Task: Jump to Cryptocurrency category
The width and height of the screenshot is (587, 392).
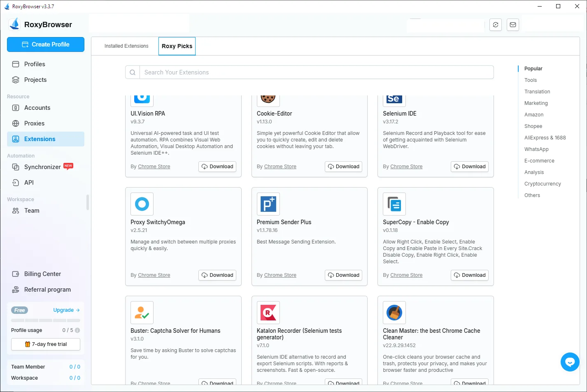Action: point(543,184)
